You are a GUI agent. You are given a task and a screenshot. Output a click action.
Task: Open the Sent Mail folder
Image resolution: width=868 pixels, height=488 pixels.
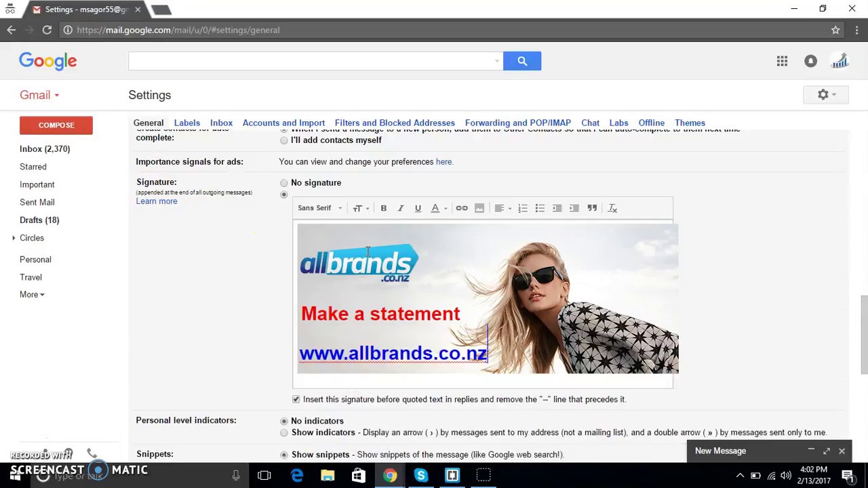tap(37, 203)
